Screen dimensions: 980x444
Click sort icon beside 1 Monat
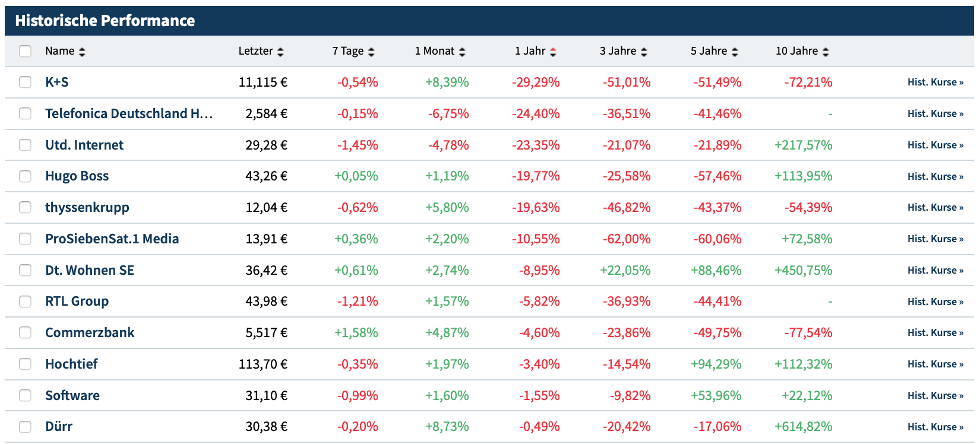[462, 52]
